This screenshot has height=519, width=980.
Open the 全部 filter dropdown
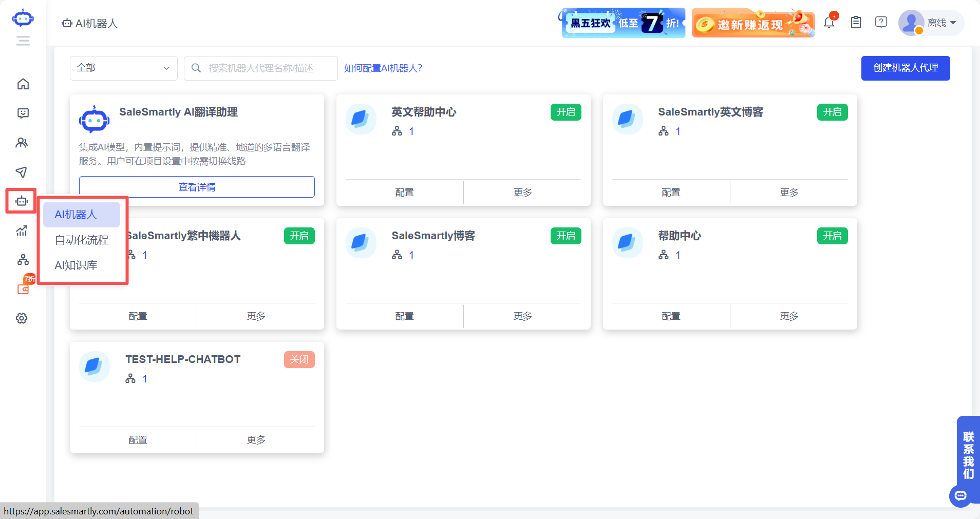tap(123, 68)
